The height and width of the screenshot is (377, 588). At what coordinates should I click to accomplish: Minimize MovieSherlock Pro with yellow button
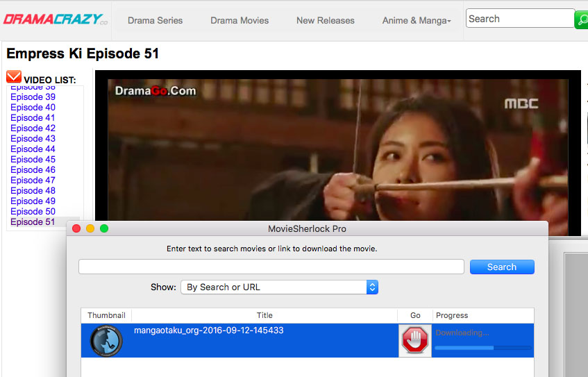(x=90, y=228)
